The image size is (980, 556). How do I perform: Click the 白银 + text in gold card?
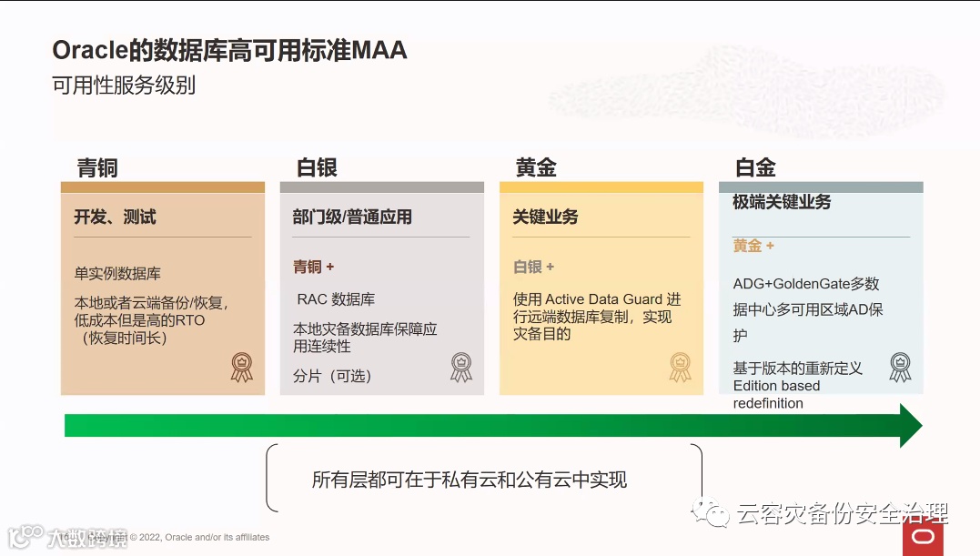point(534,267)
